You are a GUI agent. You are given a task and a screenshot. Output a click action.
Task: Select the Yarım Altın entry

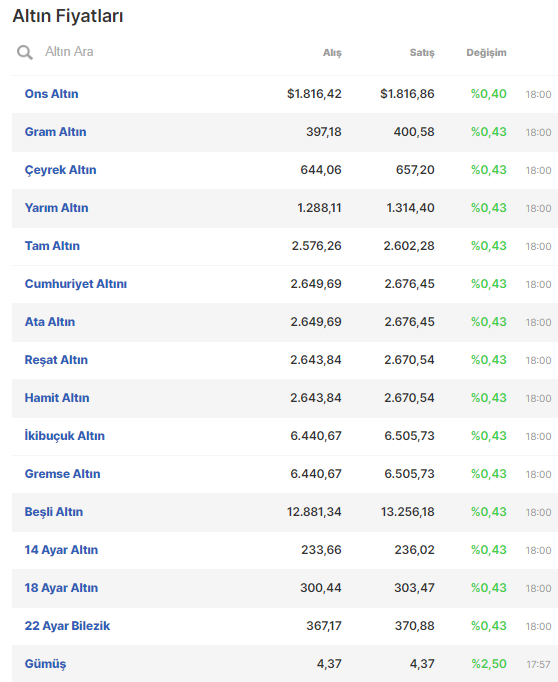[x=57, y=208]
